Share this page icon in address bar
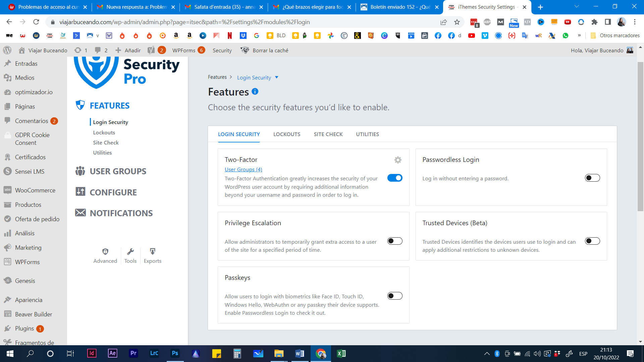 443,22
